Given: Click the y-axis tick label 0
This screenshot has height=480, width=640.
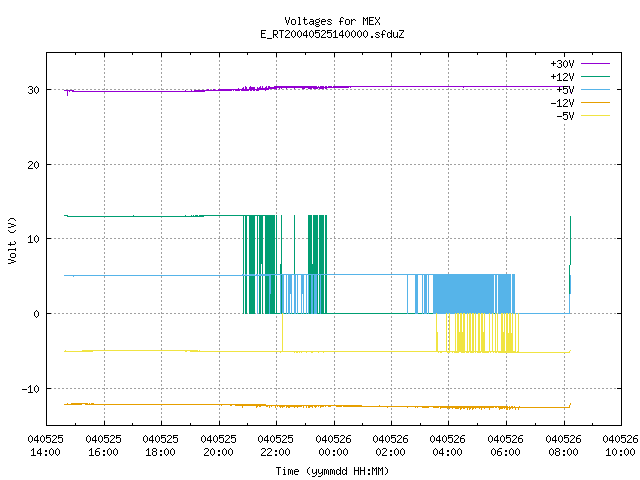Looking at the screenshot, I should (x=37, y=314).
